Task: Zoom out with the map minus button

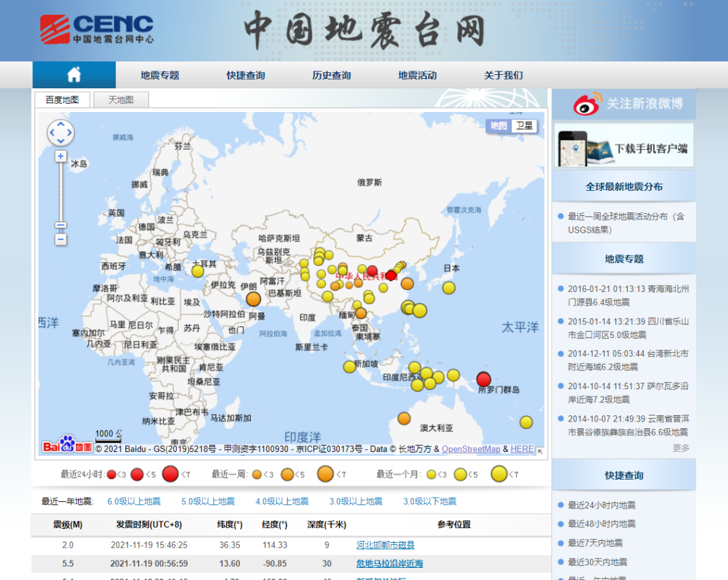Action: (x=61, y=239)
